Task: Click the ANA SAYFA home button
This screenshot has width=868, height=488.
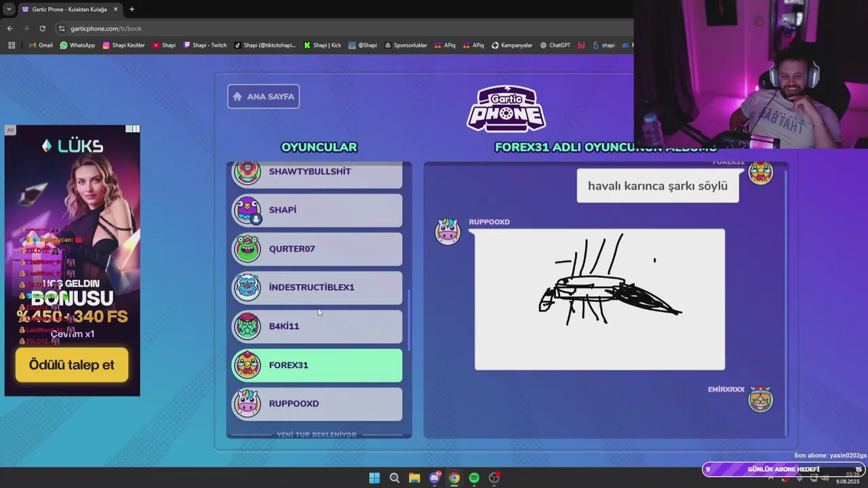Action: [263, 96]
